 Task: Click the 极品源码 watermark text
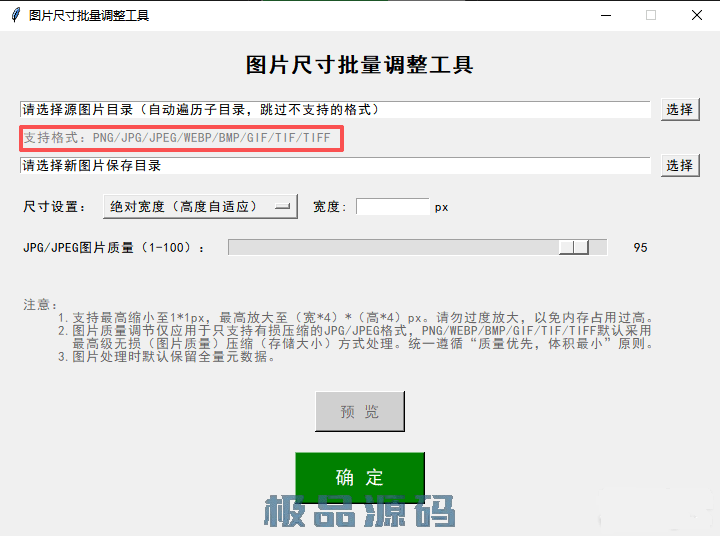pyautogui.click(x=360, y=511)
